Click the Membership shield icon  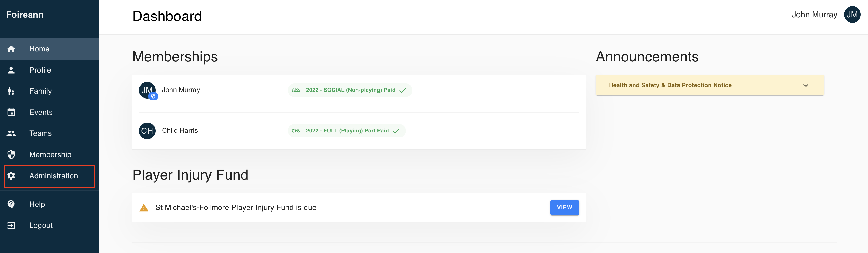[x=11, y=155]
